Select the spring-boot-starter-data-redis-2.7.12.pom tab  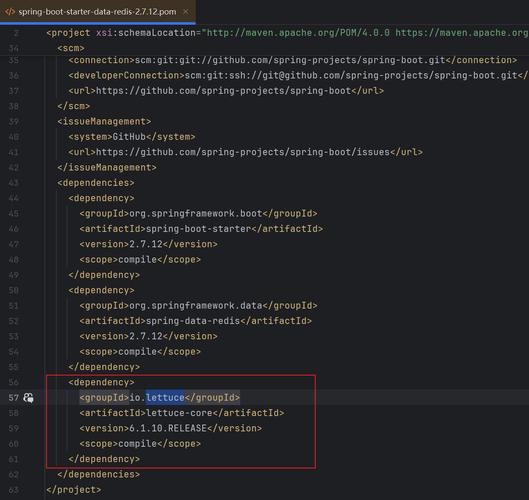97,12
